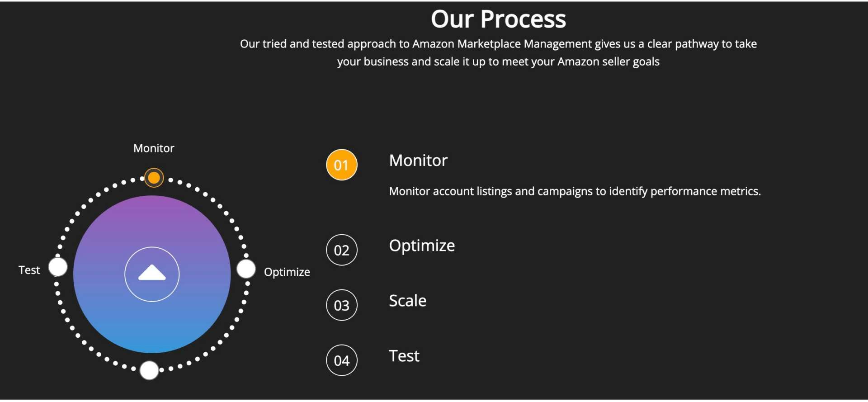Click the Test label left of the ring
The image size is (868, 402).
29,270
